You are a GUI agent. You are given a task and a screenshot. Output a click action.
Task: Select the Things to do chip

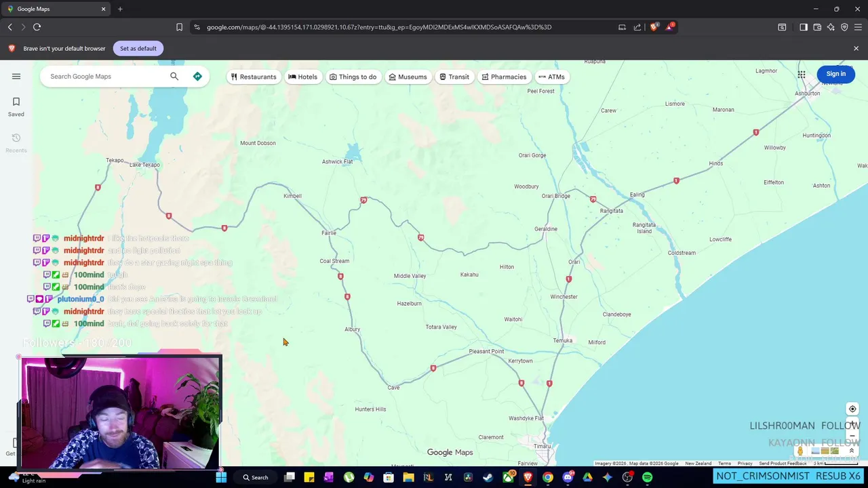[353, 77]
